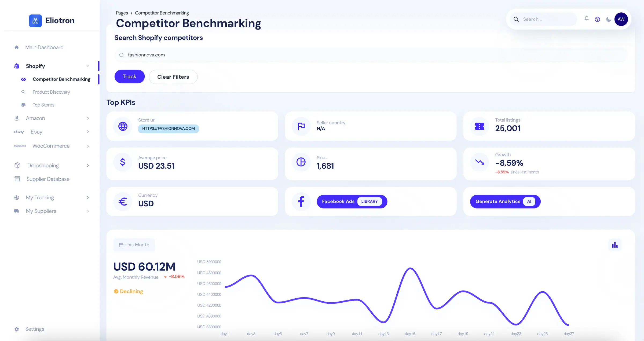Expand the My Suppliers menu chevron
This screenshot has width=644, height=341.
tap(88, 211)
